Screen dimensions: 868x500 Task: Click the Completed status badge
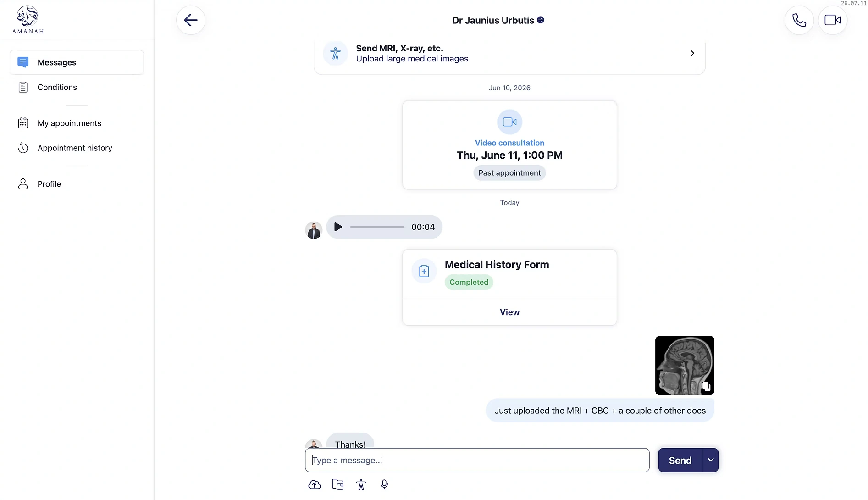469,282
